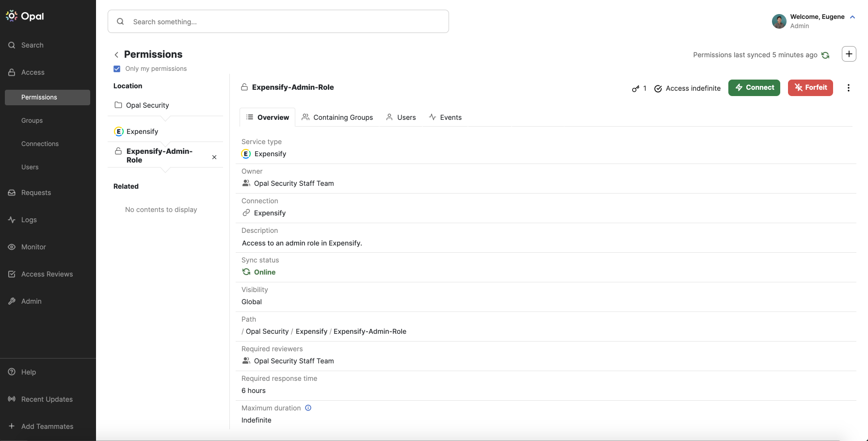Click the back chevron beside Permissions
The image size is (868, 441).
[x=116, y=55]
